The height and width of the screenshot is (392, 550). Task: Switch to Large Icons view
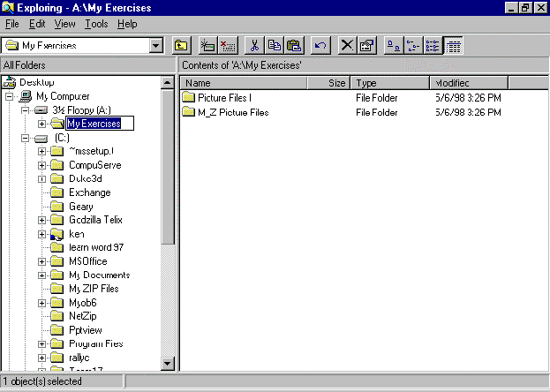[x=395, y=45]
